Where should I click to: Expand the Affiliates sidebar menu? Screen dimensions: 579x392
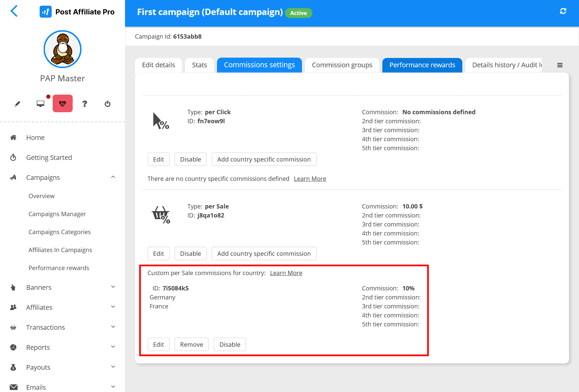click(x=113, y=307)
